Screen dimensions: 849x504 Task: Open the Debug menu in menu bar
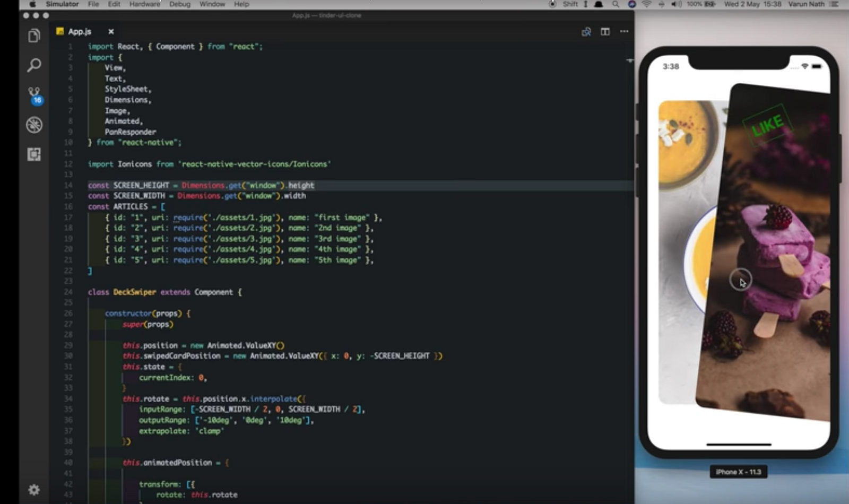[180, 4]
